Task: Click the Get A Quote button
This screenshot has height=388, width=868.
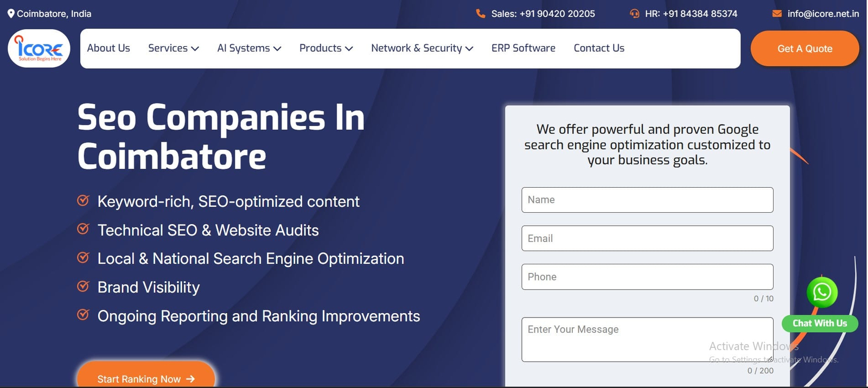Action: point(805,49)
